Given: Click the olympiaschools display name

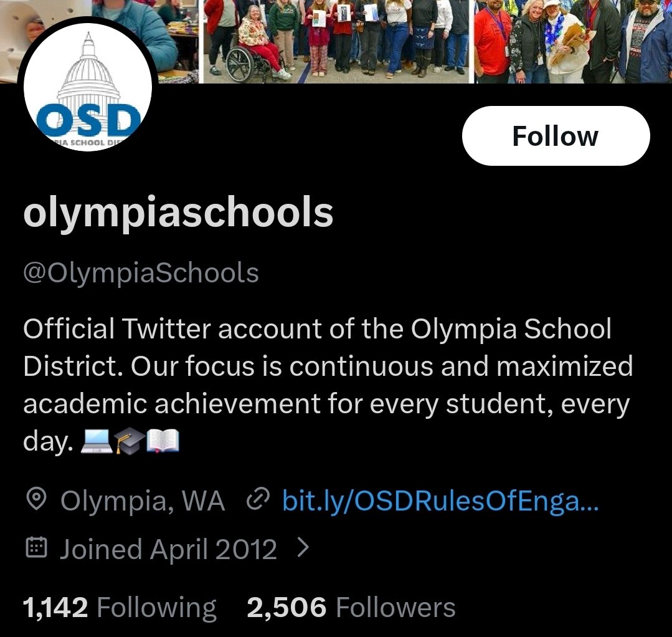Looking at the screenshot, I should [x=178, y=213].
